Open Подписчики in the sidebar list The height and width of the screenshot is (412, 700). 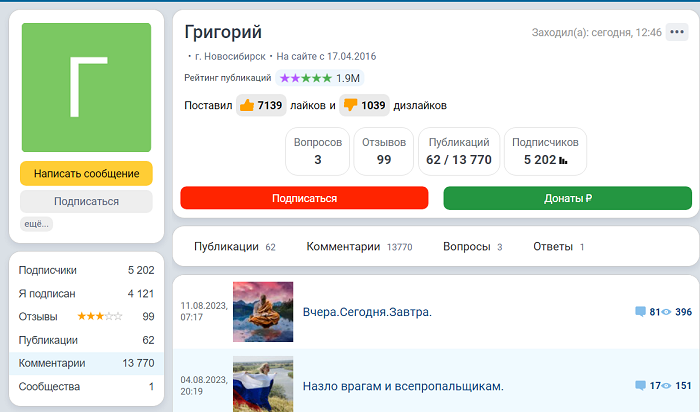pos(86,270)
